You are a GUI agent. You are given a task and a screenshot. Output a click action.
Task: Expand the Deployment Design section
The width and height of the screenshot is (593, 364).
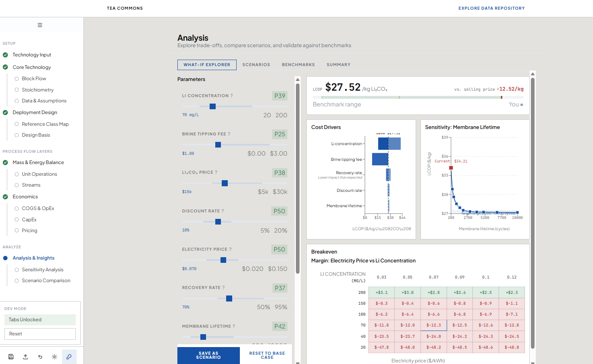click(35, 112)
